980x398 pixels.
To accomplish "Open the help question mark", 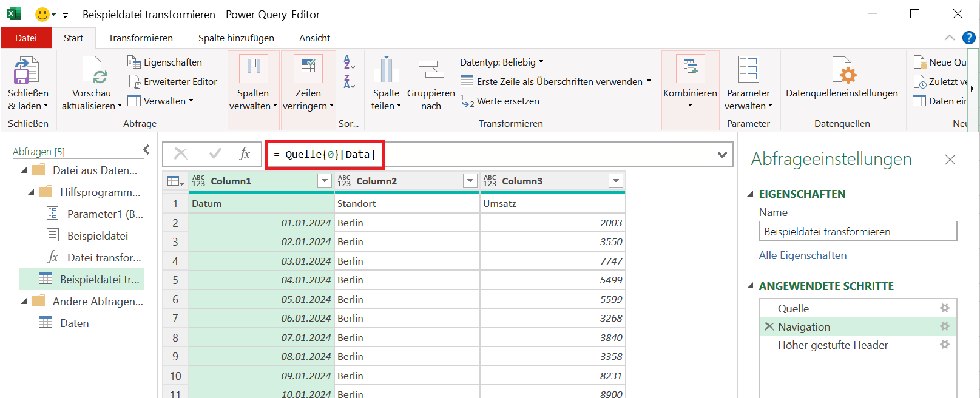I will tap(969, 38).
